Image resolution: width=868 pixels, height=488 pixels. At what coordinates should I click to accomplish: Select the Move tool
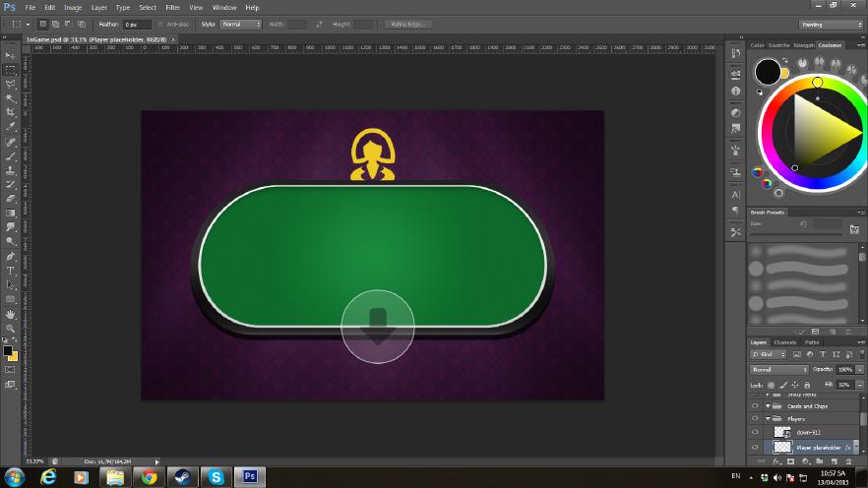(11, 56)
